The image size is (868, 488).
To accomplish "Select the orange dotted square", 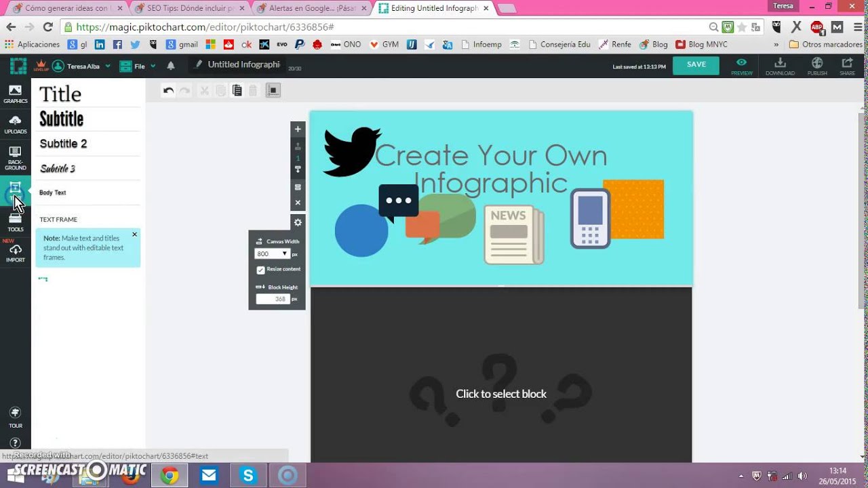I will pos(637,209).
